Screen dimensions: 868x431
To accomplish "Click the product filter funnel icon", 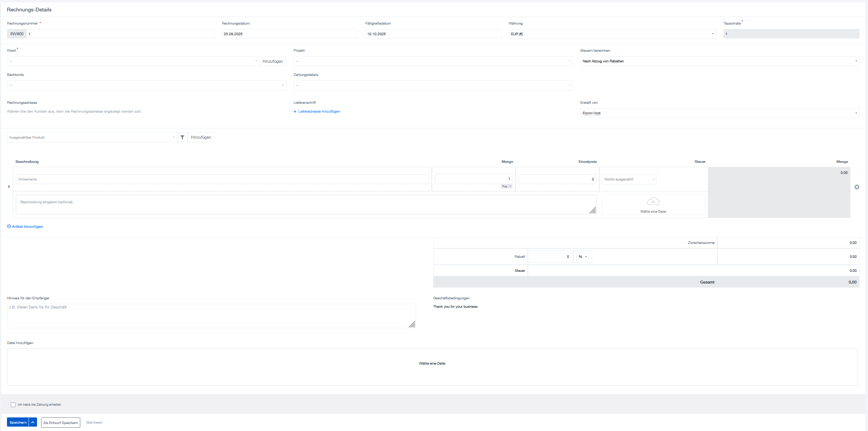I will pos(182,137).
